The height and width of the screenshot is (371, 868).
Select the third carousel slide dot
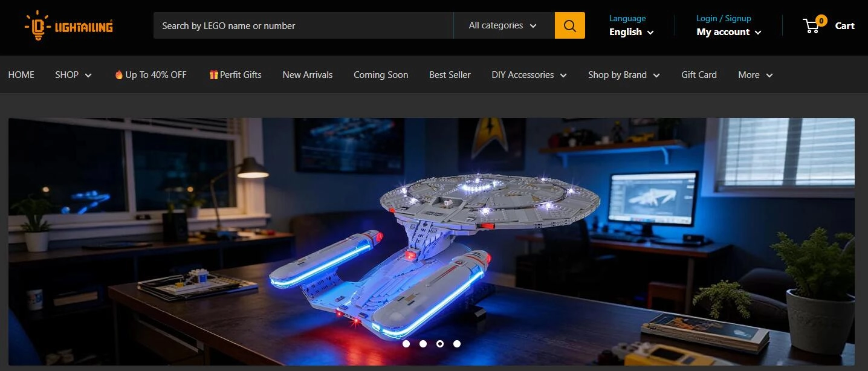(x=440, y=344)
